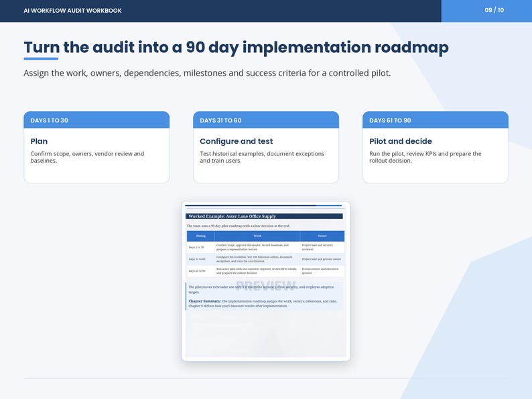This screenshot has height=399, width=532.
Task: Click the 'DAYS 31 TO 60' card header
Action: (266, 120)
